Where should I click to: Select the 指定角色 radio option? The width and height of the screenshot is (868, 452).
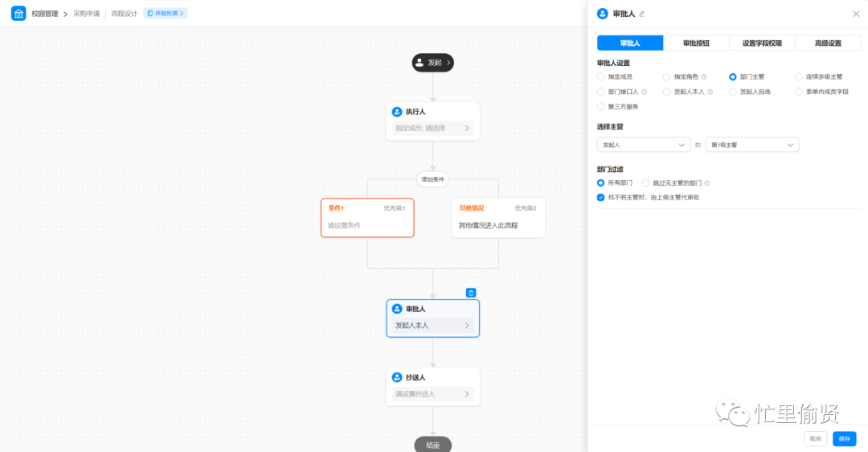coord(666,77)
